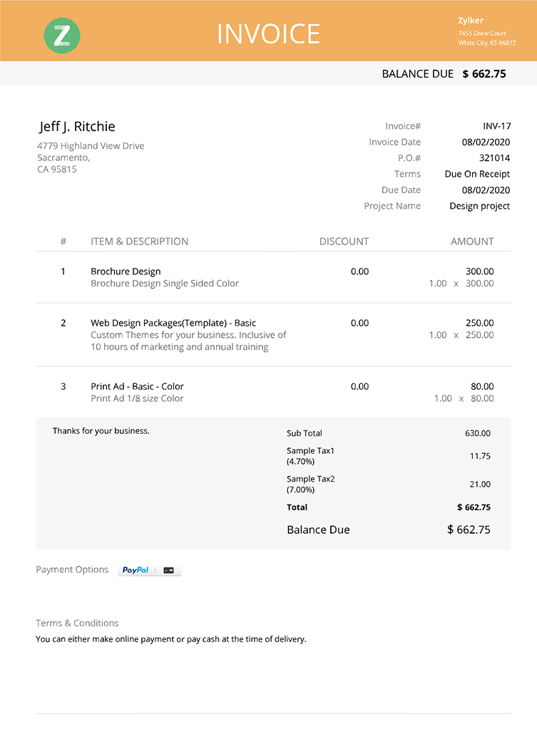This screenshot has width=537, height=756.
Task: Click the P.O. number 321014
Action: point(494,158)
